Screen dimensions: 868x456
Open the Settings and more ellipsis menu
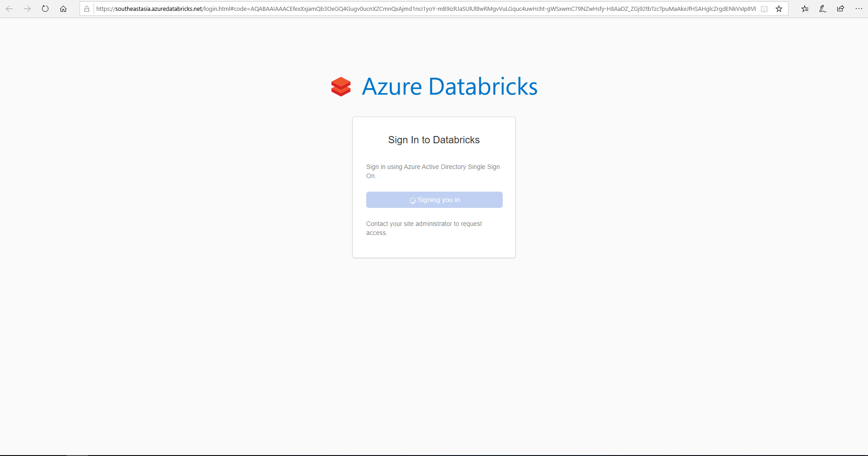[x=859, y=9]
